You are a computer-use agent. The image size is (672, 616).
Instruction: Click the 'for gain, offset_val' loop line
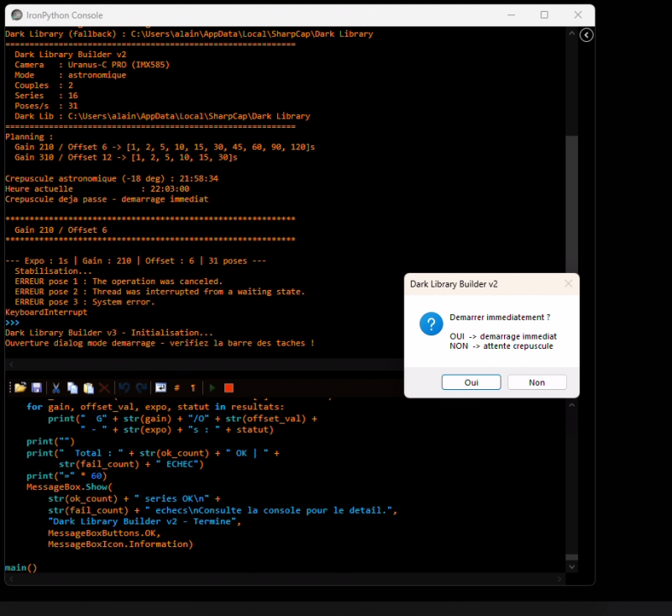[155, 407]
